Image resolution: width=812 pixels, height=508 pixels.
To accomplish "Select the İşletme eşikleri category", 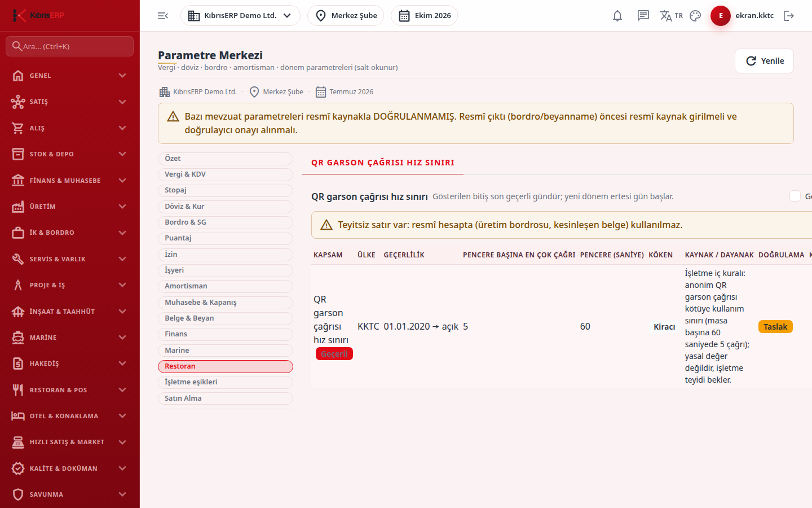I will click(x=226, y=382).
